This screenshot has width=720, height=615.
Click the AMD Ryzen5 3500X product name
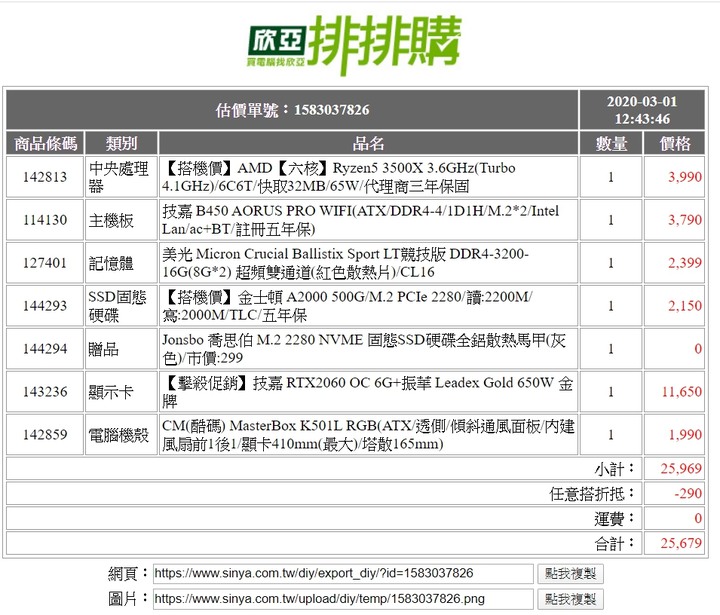pos(368,177)
